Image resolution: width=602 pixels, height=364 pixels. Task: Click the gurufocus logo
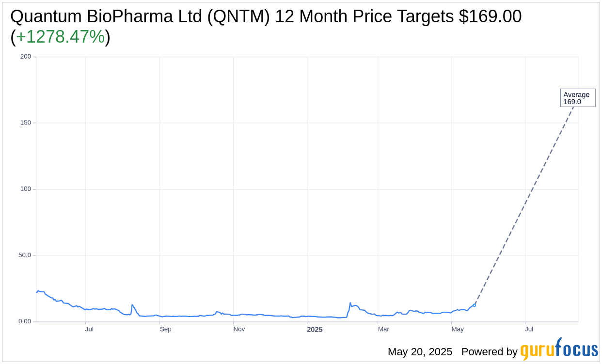coord(559,349)
